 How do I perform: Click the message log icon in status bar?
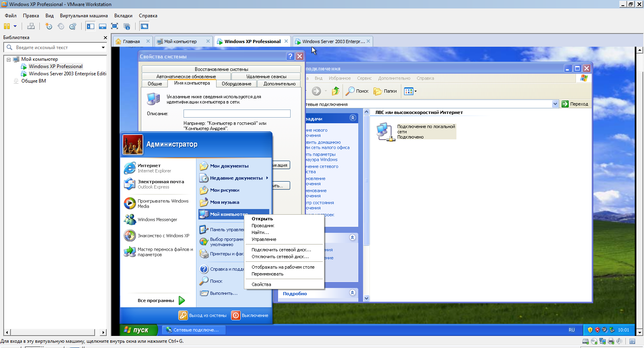632,342
